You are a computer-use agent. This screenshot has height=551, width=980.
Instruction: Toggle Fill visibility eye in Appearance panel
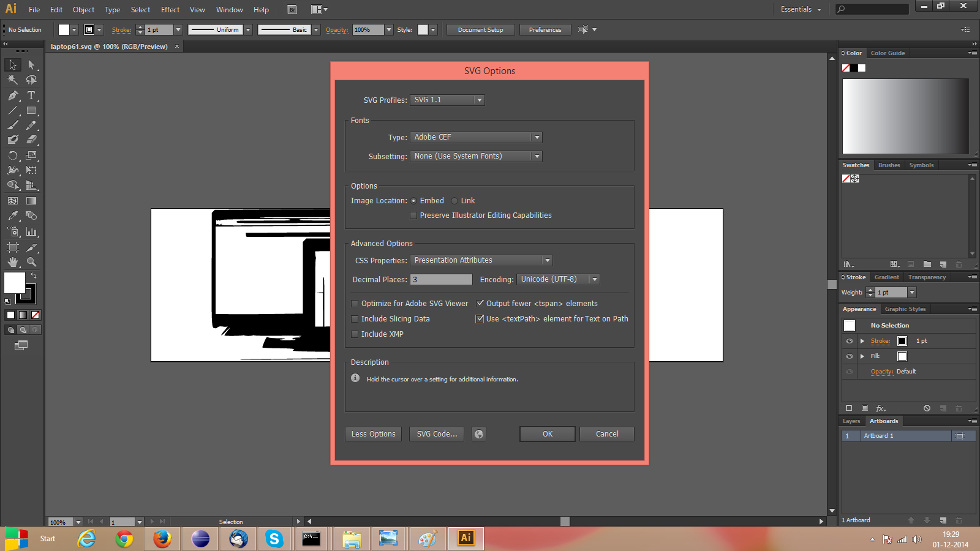pyautogui.click(x=850, y=356)
